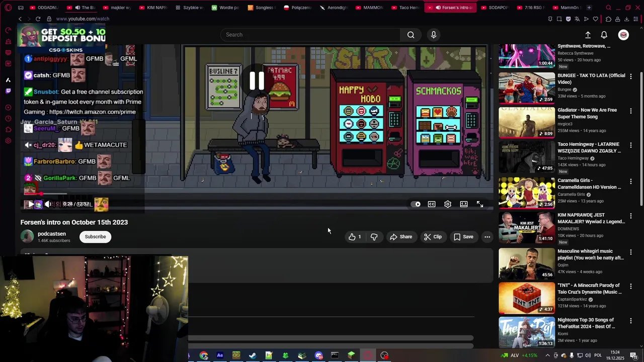Open options menu for KIM NAPRAWDĘ JEST video
This screenshot has height=362, width=644.
tap(631, 216)
